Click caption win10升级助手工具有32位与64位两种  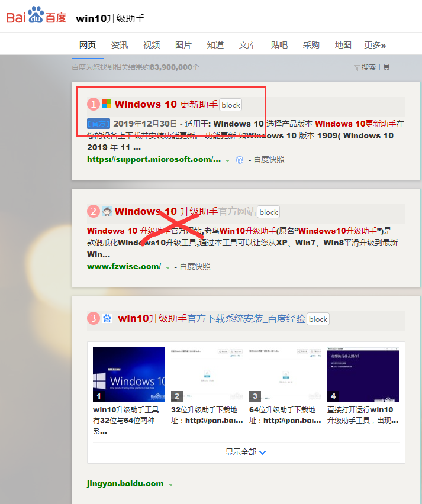(126, 421)
